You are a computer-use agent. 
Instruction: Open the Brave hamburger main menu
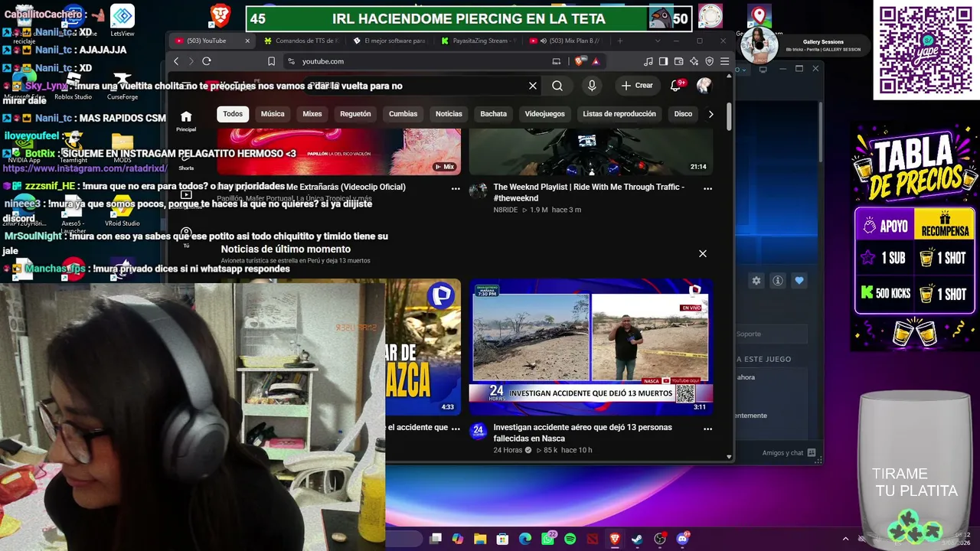coord(724,61)
